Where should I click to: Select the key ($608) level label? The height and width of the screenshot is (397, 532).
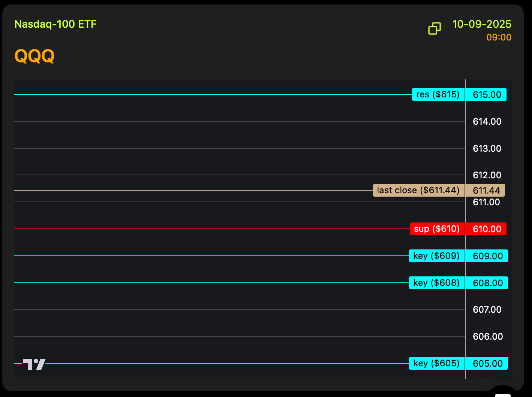[x=436, y=283]
